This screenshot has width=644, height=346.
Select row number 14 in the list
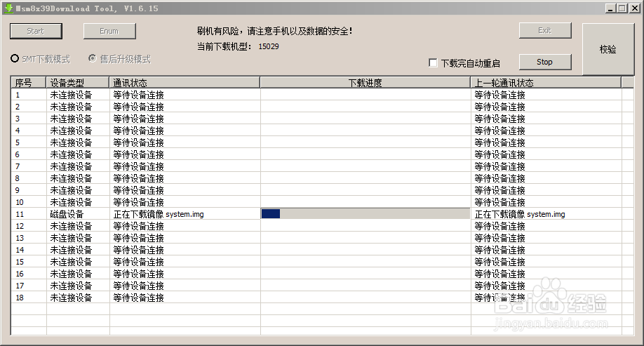click(x=20, y=250)
